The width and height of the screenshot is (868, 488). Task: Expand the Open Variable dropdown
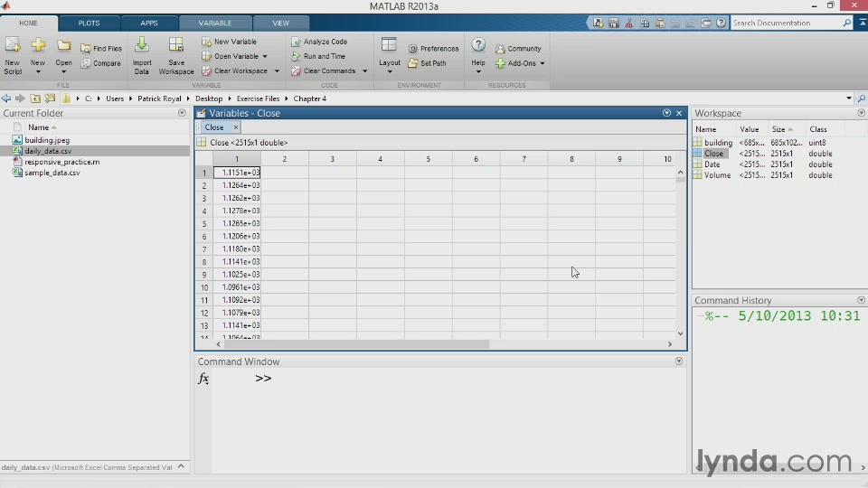click(265, 56)
